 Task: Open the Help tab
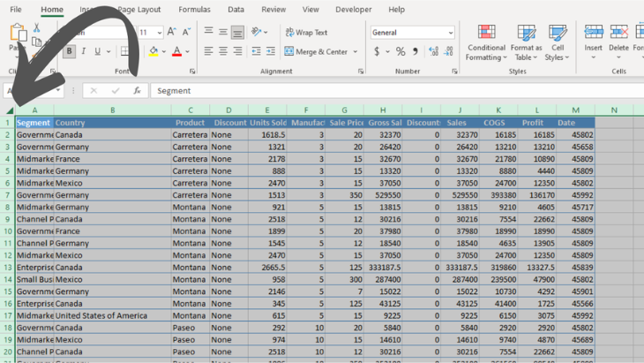pos(396,10)
